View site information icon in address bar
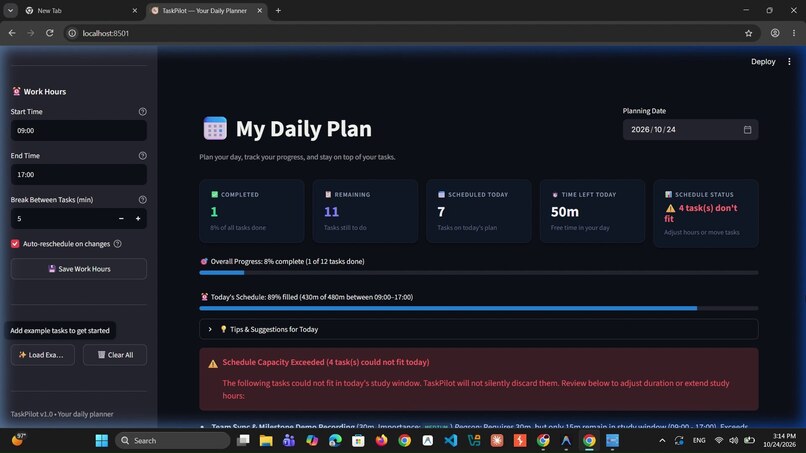Viewport: 806px width, 453px height. [72, 33]
